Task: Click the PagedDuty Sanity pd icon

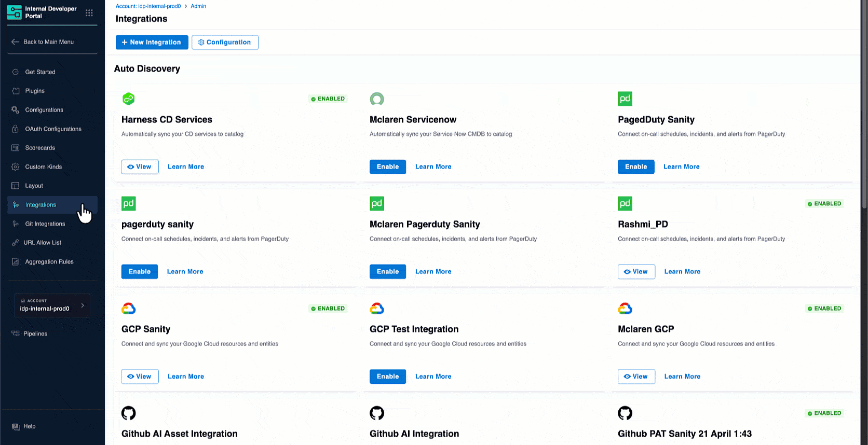Action: coord(625,99)
